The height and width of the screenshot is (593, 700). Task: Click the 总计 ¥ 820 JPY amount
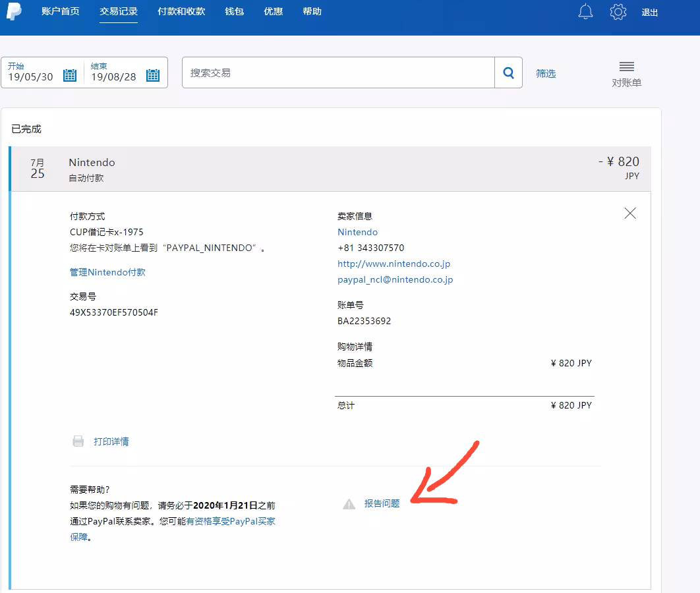(x=571, y=405)
